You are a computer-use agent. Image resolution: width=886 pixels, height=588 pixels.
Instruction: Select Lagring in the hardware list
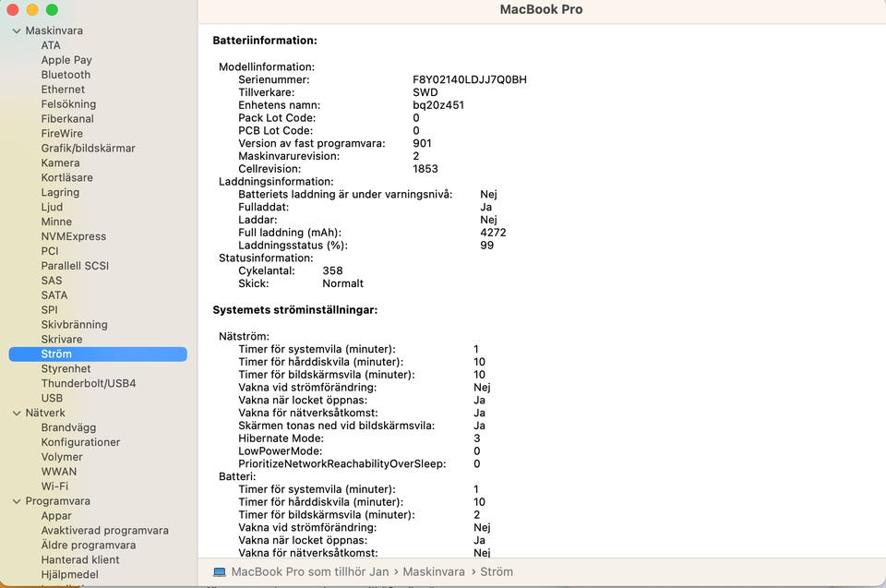(x=60, y=192)
